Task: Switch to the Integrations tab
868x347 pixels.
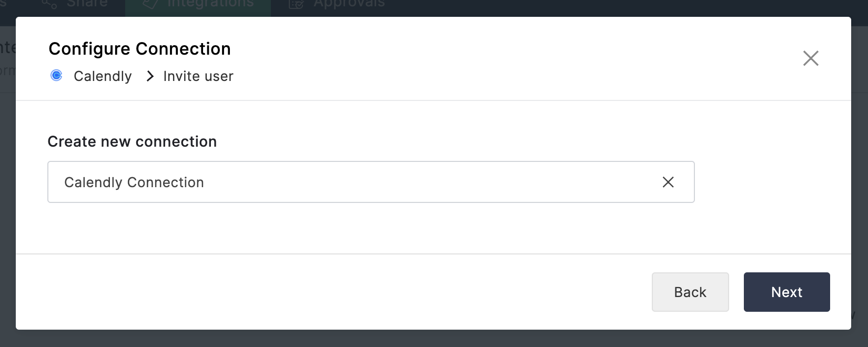Action: coord(210,5)
